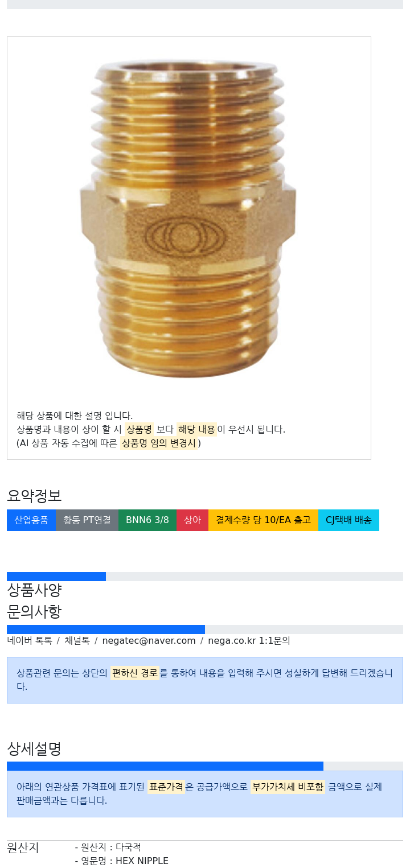This screenshot has width=410, height=868.
Task: Click the progress bar below 상세설명 heading
Action: tap(205, 766)
